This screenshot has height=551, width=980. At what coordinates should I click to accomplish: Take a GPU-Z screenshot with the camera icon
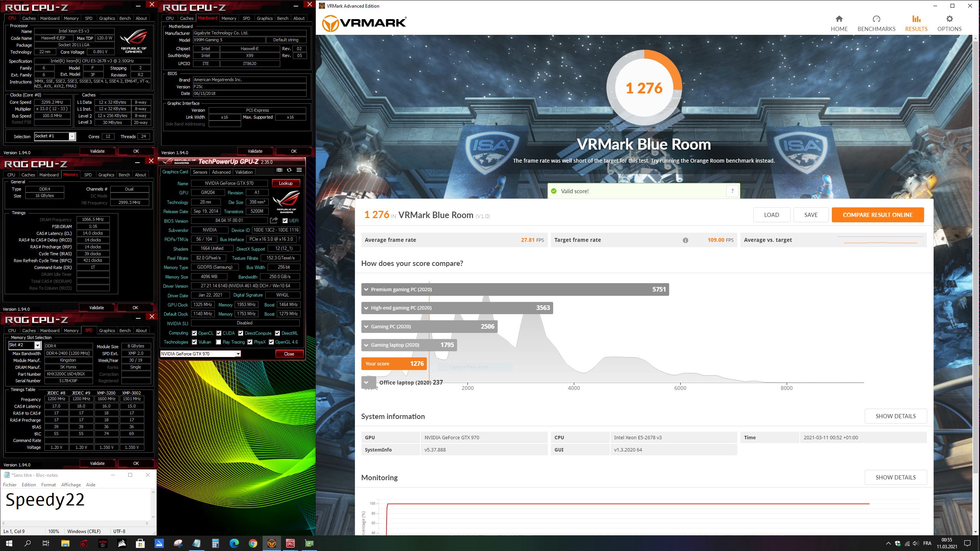[x=279, y=170]
